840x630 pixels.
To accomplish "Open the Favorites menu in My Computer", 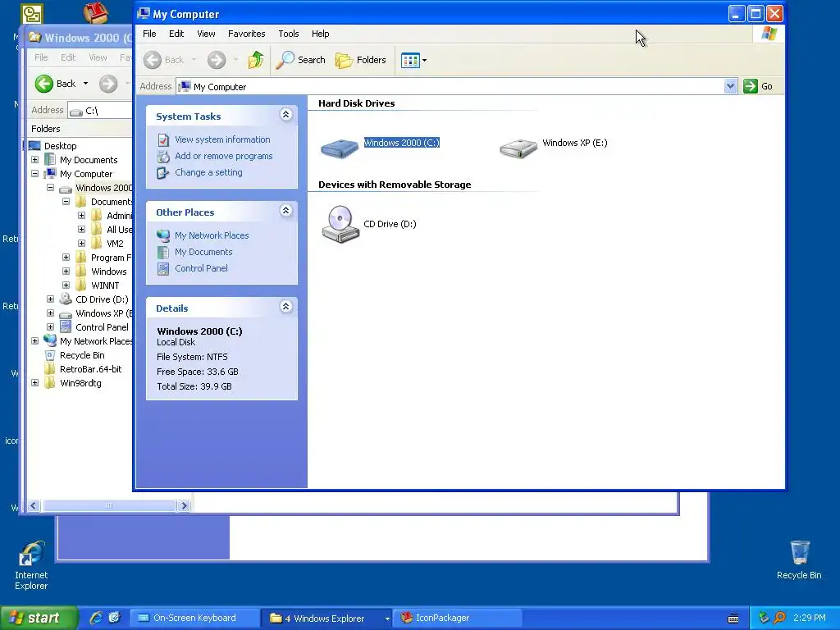I will (x=246, y=34).
